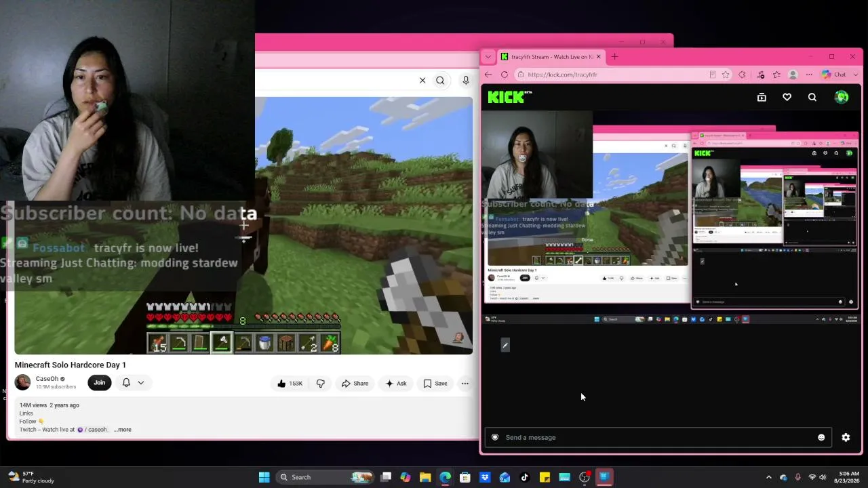This screenshot has width=868, height=488.
Task: Open the browser profile account icon
Action: tap(792, 75)
